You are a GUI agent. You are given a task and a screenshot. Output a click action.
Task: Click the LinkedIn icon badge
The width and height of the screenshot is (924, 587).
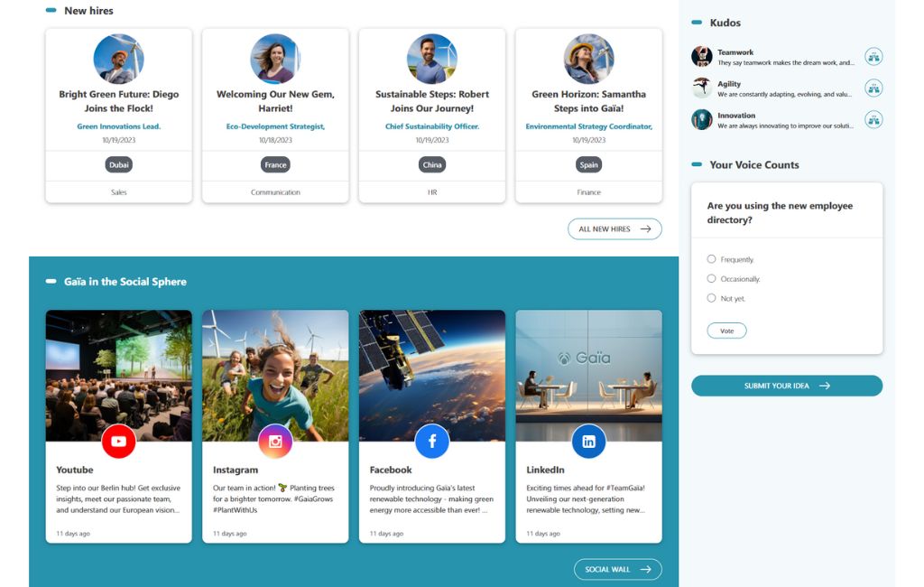[588, 442]
